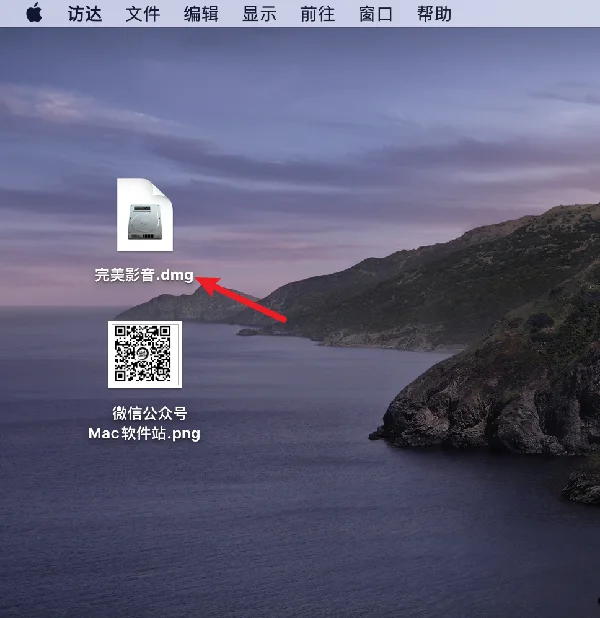The width and height of the screenshot is (600, 618).
Task: Select the QR code image file thumbnail
Action: click(x=145, y=354)
